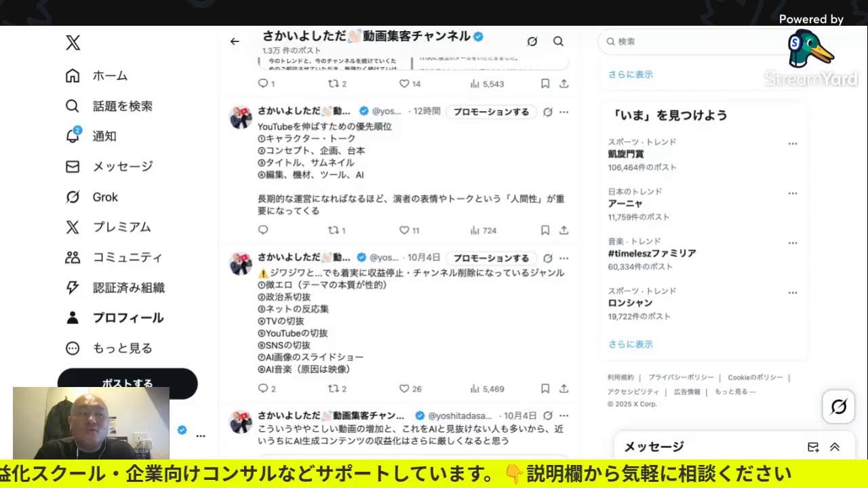The image size is (868, 488).
Task: Open メッセージ in the sidebar
Action: click(x=108, y=166)
